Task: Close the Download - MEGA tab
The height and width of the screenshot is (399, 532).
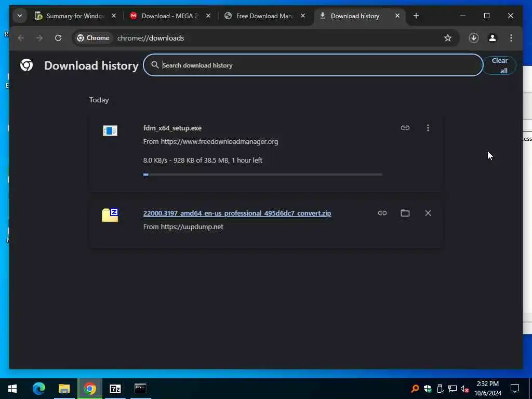Action: coord(208,16)
